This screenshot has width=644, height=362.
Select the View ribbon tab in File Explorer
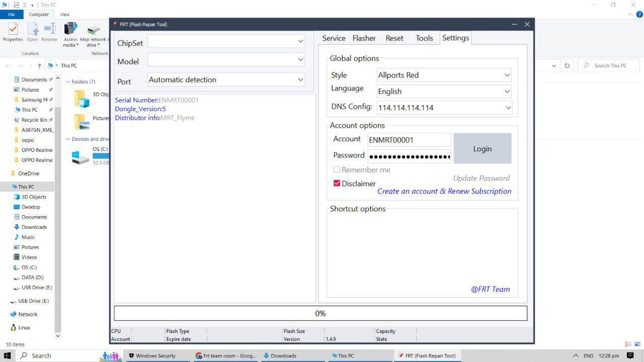tap(65, 14)
